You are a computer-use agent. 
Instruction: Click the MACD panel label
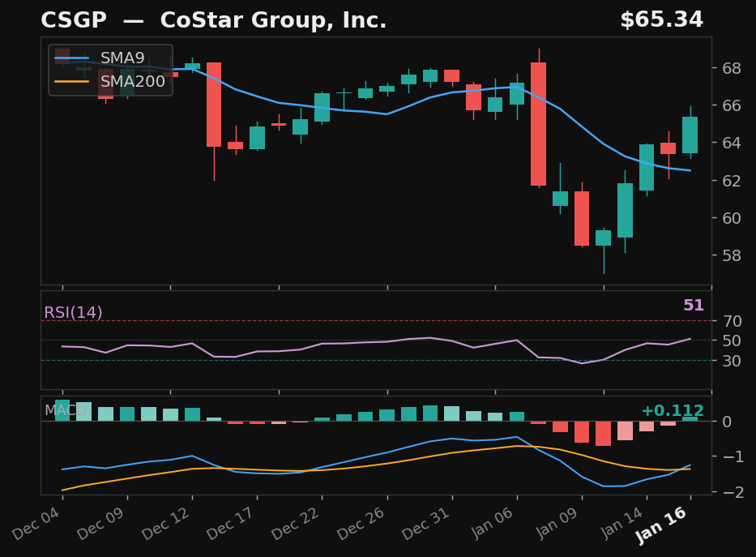[x=66, y=410]
